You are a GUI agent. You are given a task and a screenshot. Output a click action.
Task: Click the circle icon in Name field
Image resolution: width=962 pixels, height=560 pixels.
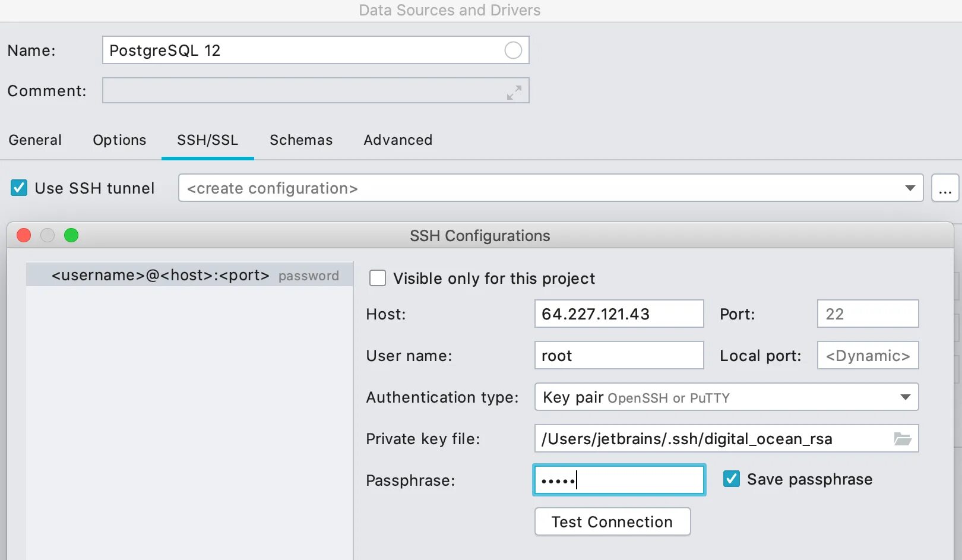513,50
